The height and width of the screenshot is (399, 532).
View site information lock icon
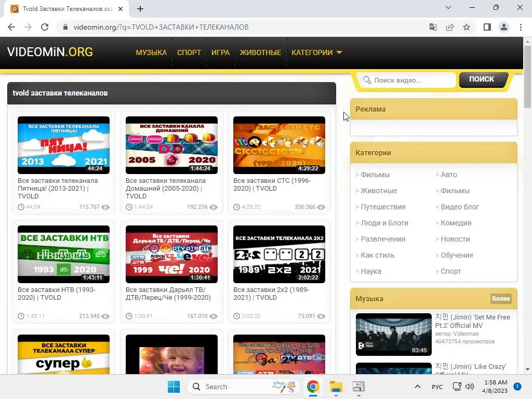[65, 27]
